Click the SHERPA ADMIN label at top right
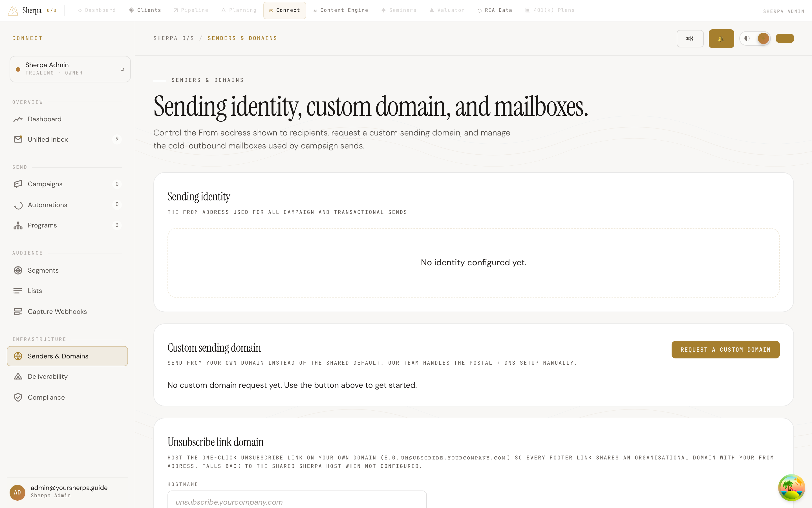 (784, 11)
